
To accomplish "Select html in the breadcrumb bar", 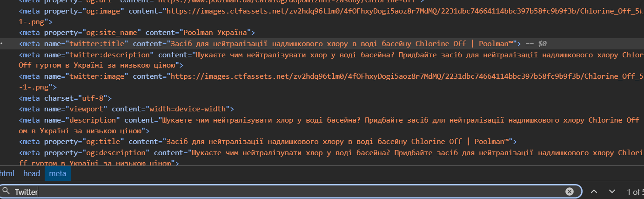I will 7,173.
